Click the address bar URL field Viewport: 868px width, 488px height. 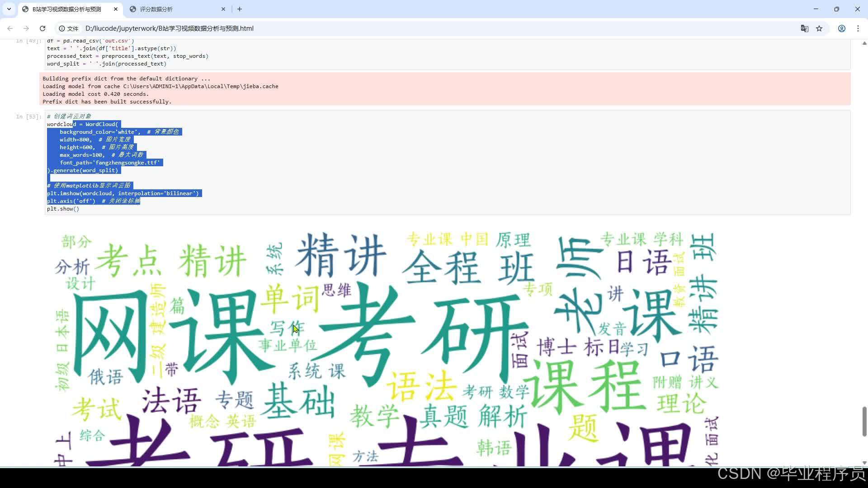click(x=434, y=28)
